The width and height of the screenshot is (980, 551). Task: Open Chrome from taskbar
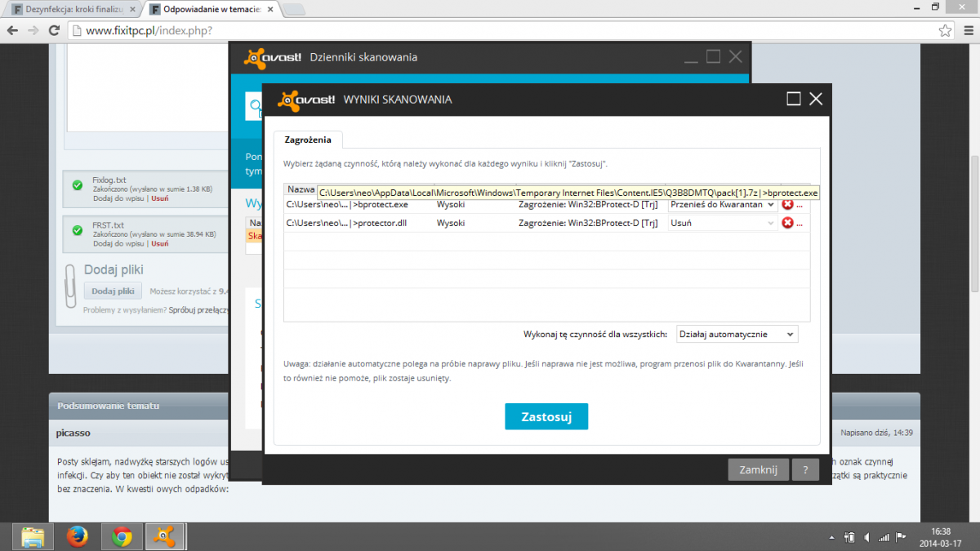coord(122,536)
